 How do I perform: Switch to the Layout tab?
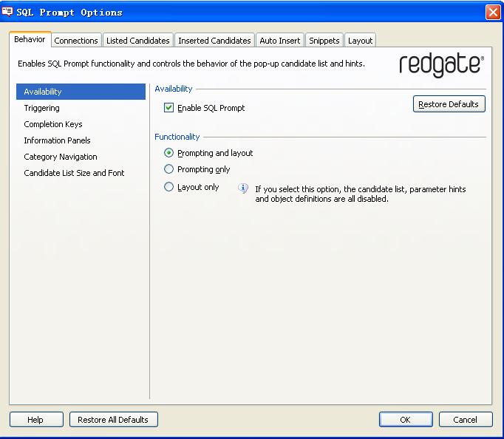pos(361,41)
